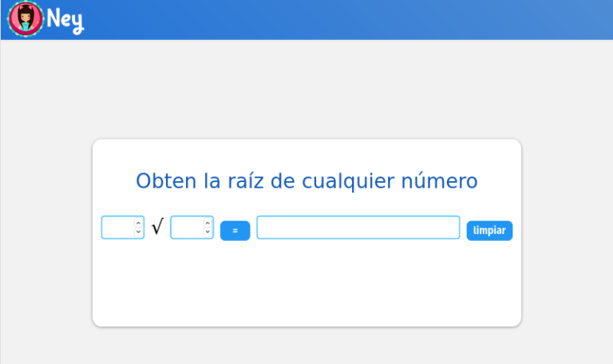Increase the root index with up arrow
Screen dimensions: 613x364
click(x=138, y=223)
